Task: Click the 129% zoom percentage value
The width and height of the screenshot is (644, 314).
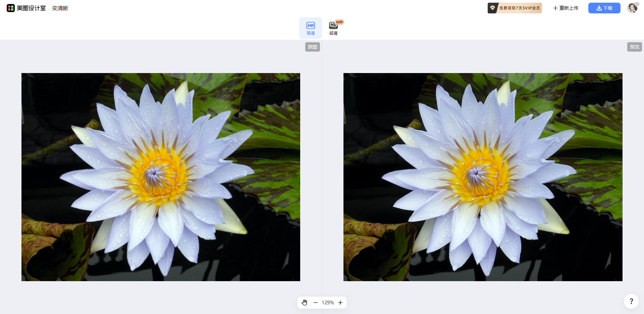Action: [x=328, y=303]
